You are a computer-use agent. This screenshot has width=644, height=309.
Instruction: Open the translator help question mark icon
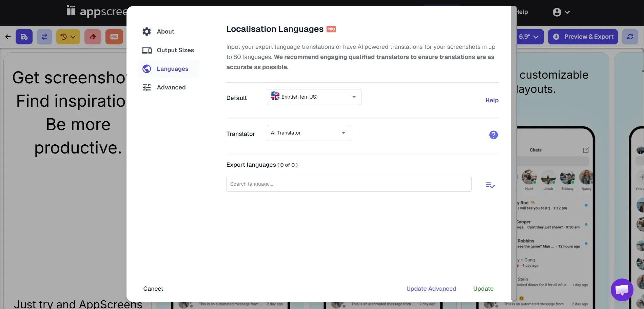(493, 135)
